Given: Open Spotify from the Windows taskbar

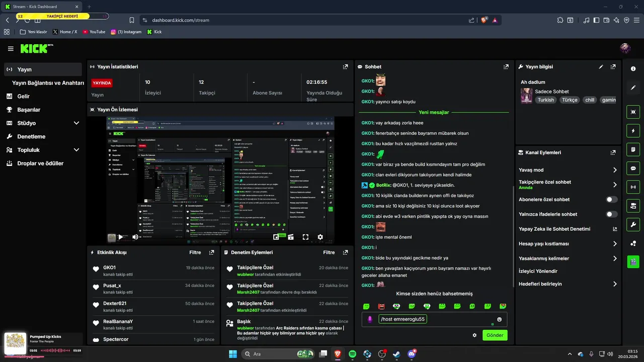Looking at the screenshot, I should click(x=352, y=354).
